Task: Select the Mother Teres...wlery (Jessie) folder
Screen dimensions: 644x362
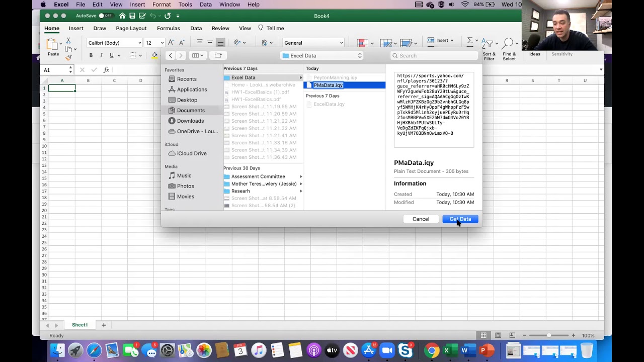Action: click(x=263, y=184)
